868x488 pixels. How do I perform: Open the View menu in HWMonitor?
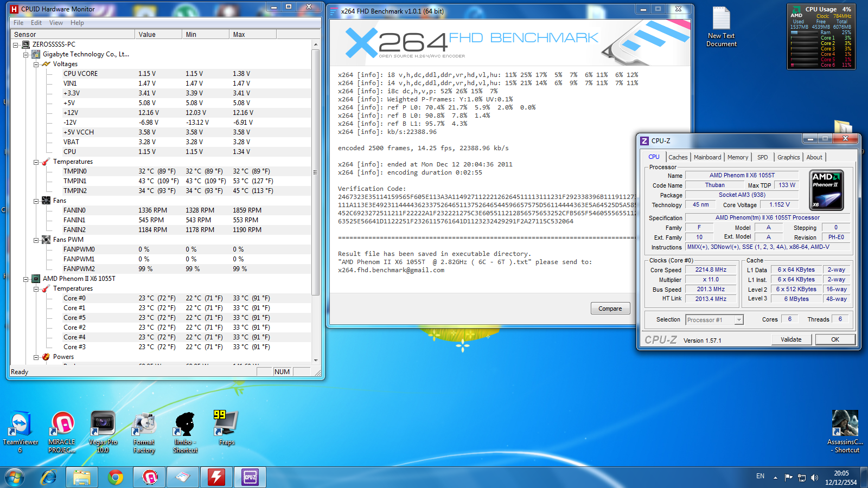(56, 23)
